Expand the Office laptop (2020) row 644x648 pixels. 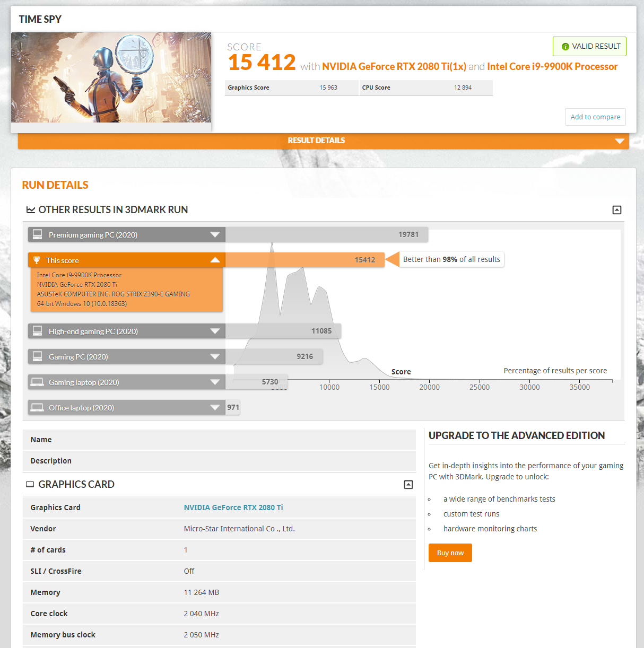point(215,407)
